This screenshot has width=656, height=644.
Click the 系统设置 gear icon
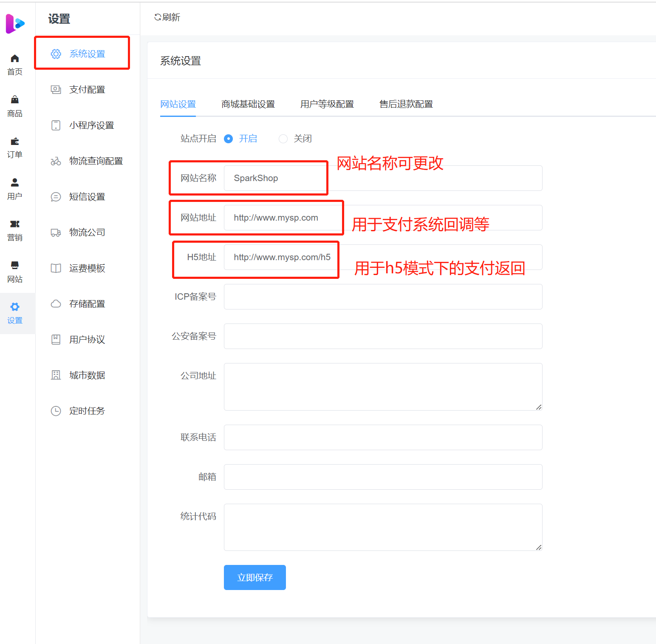[56, 54]
